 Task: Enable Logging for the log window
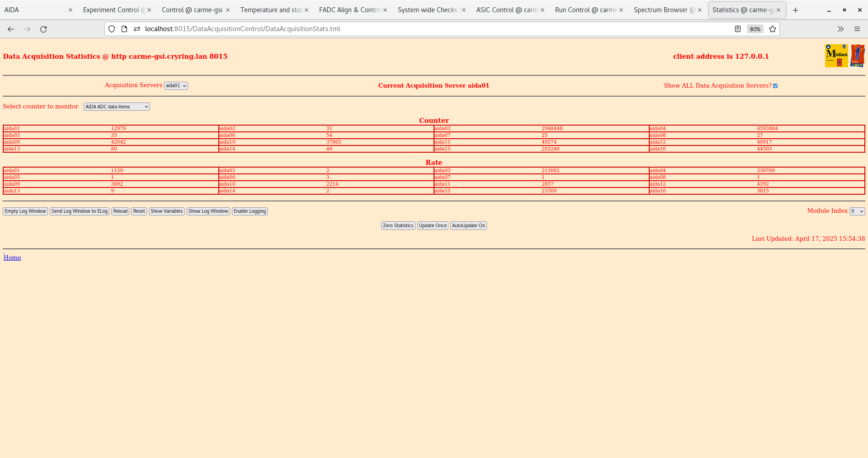250,211
